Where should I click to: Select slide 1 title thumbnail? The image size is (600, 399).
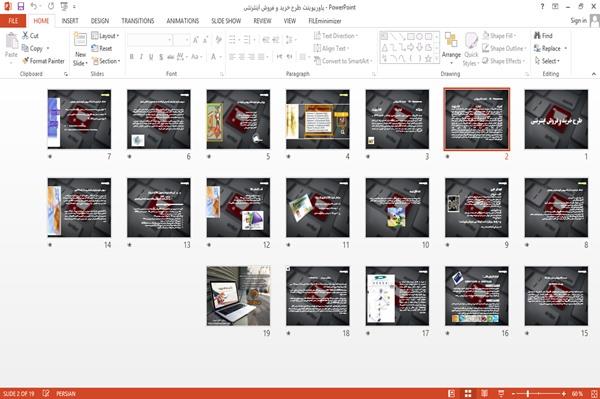coord(556,119)
